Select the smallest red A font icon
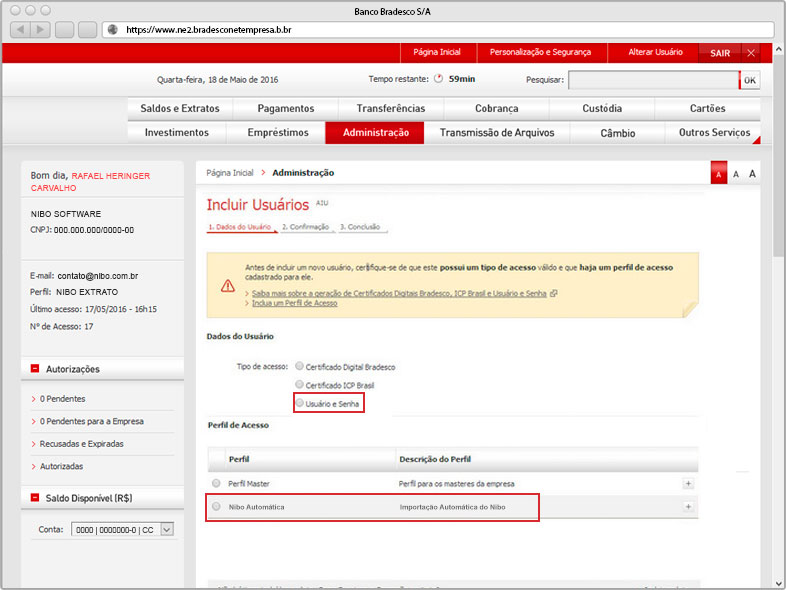This screenshot has width=786, height=590. click(x=718, y=174)
